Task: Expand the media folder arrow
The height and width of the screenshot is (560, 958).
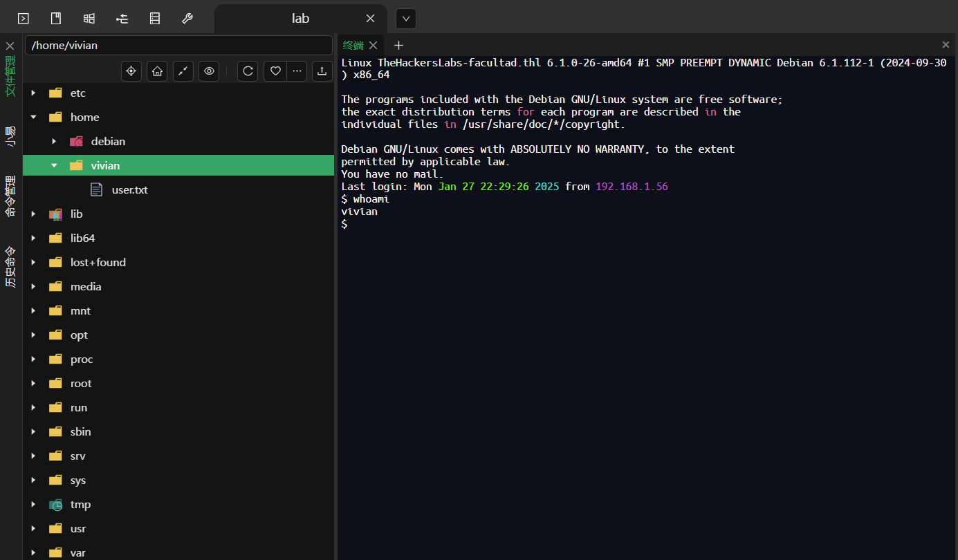Action: [33, 287]
